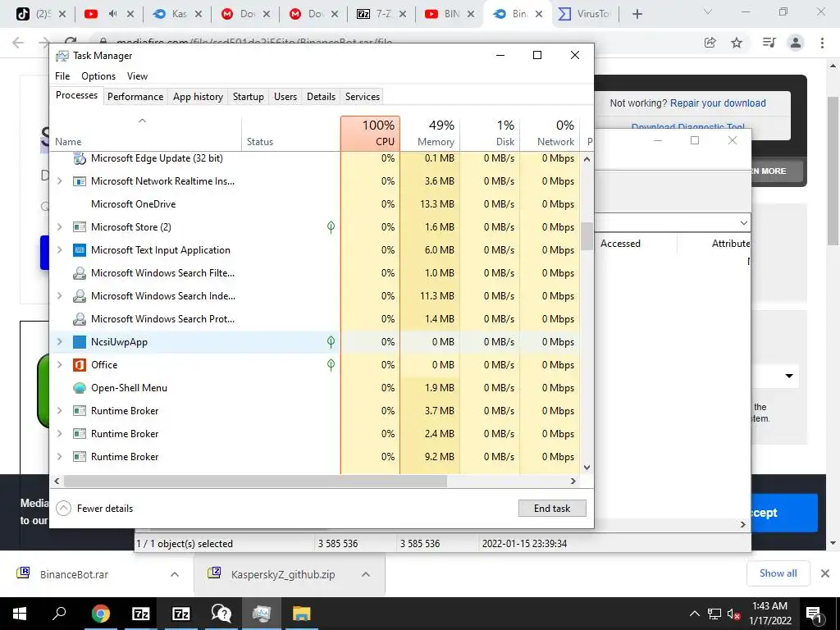Bookmark the page with the star icon
This screenshot has height=630, width=840.
coord(737,43)
